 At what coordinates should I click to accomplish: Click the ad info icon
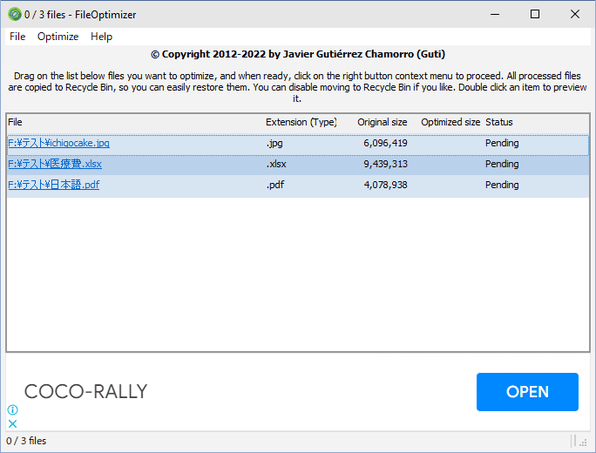click(13, 410)
